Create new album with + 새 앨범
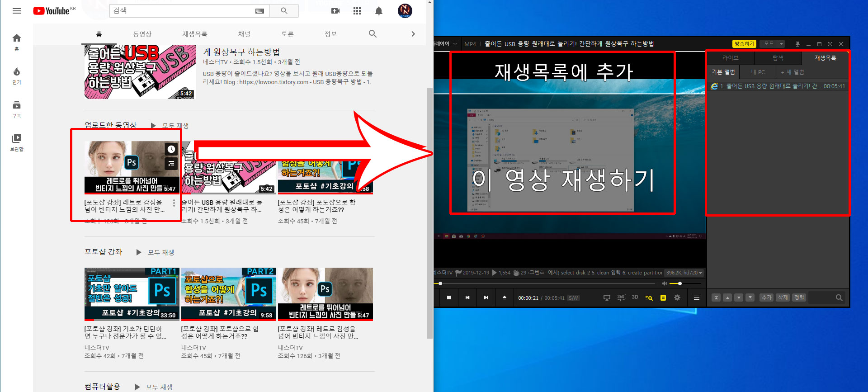 793,72
